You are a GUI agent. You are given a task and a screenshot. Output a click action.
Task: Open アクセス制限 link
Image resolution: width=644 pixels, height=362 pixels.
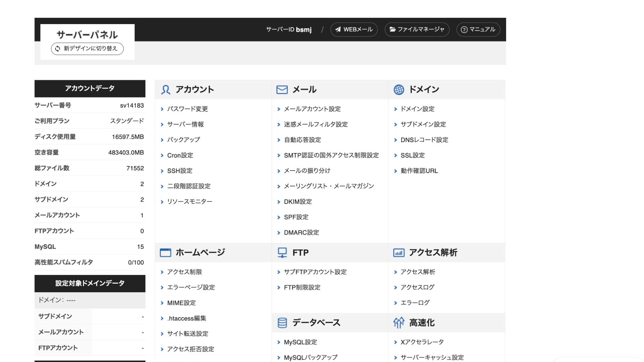pos(184,272)
